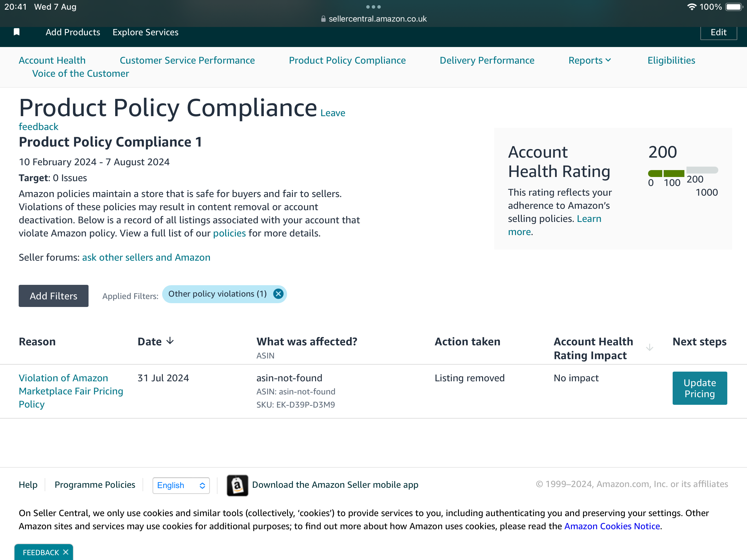
Task: Tap the 20:41 clock in status bar
Action: 16,7
